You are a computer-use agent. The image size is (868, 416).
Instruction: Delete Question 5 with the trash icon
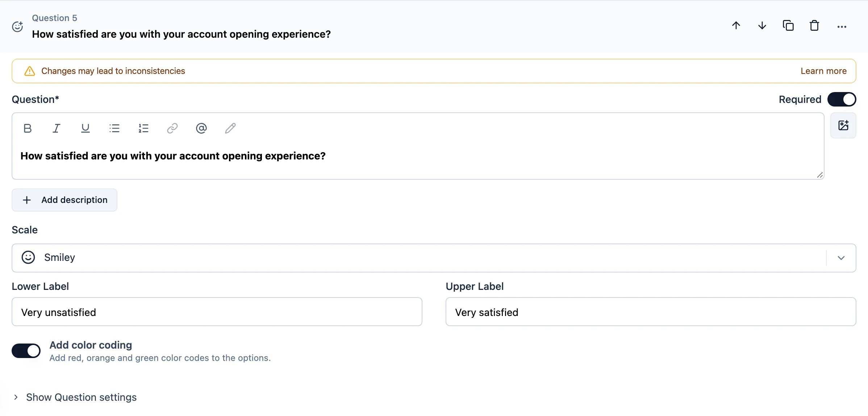pos(814,26)
